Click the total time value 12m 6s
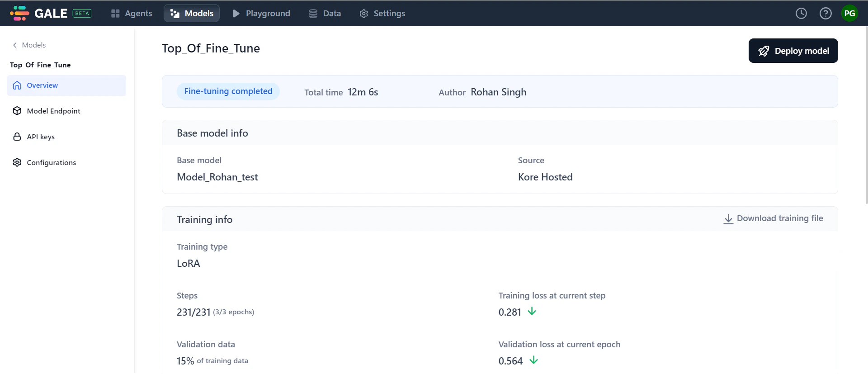 (363, 92)
